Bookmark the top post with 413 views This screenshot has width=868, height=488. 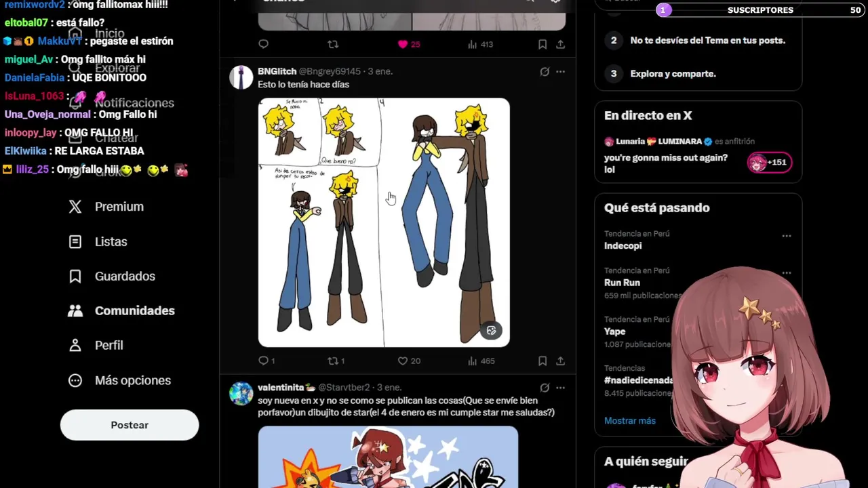(542, 44)
